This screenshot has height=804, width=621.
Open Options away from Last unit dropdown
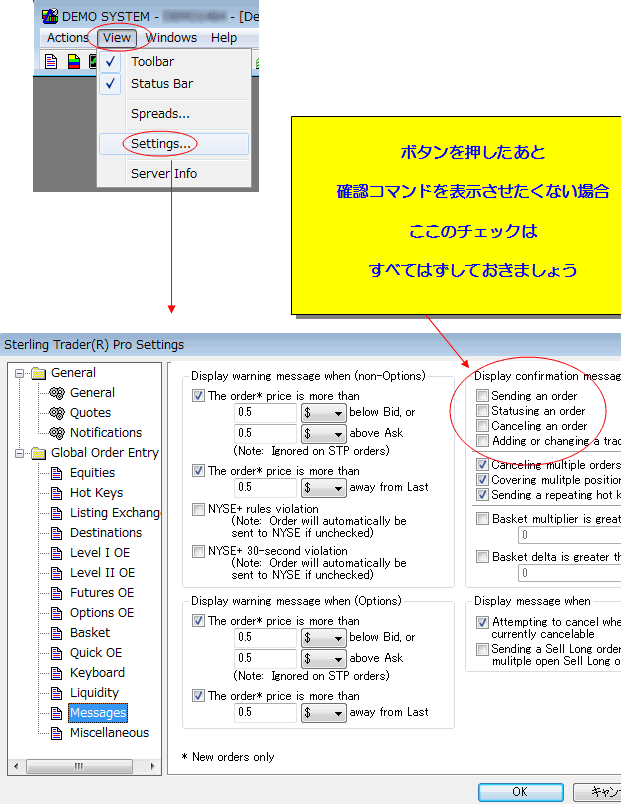tap(324, 712)
